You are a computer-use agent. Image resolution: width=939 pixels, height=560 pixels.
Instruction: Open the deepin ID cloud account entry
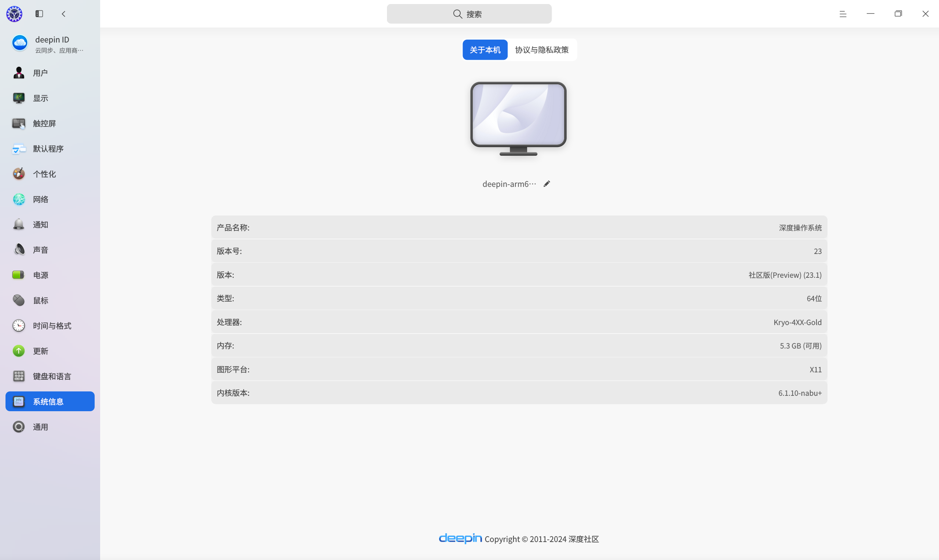tap(50, 44)
